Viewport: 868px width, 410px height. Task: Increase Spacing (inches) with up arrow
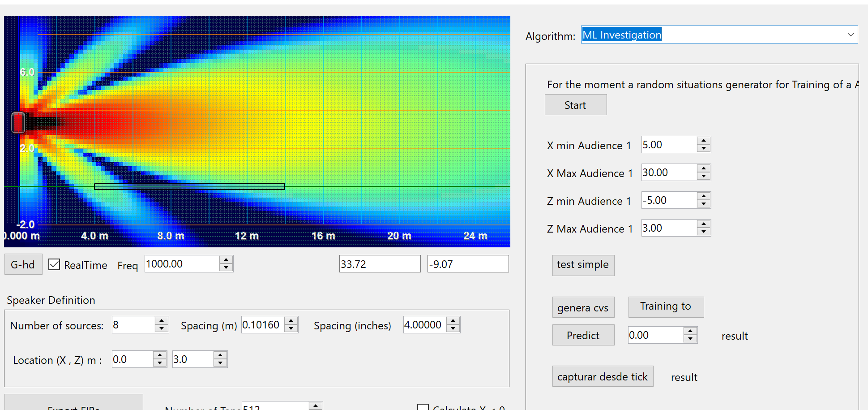click(453, 321)
